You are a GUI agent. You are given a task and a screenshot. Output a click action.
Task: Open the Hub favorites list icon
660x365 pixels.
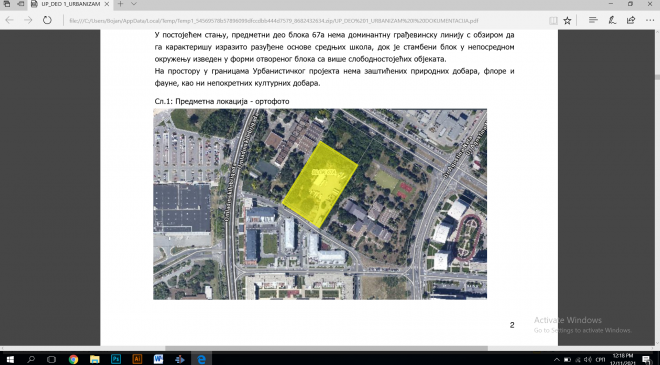[593, 20]
